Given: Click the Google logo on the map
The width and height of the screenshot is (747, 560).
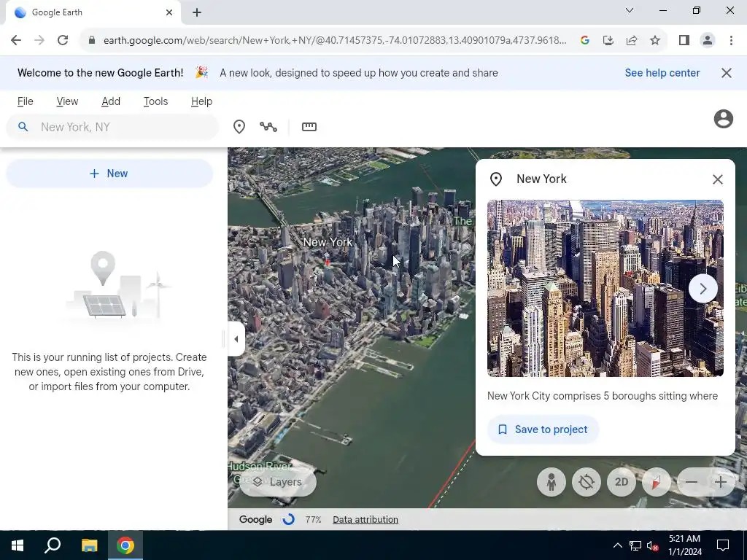Looking at the screenshot, I should point(256,519).
